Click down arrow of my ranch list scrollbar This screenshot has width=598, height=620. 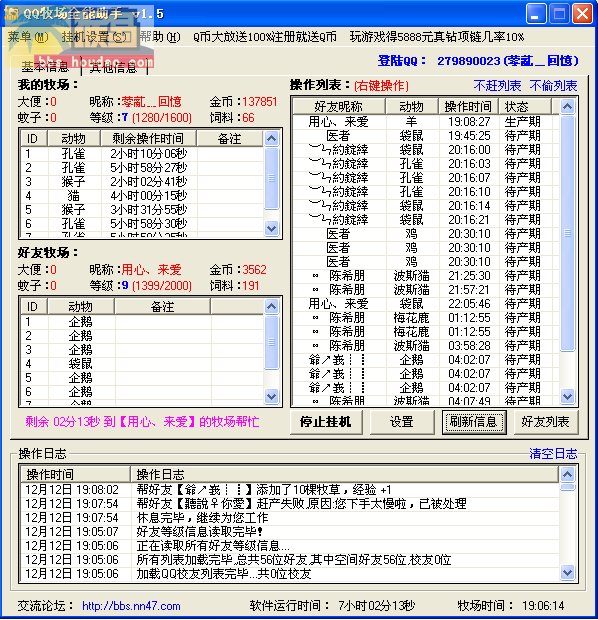[272, 229]
